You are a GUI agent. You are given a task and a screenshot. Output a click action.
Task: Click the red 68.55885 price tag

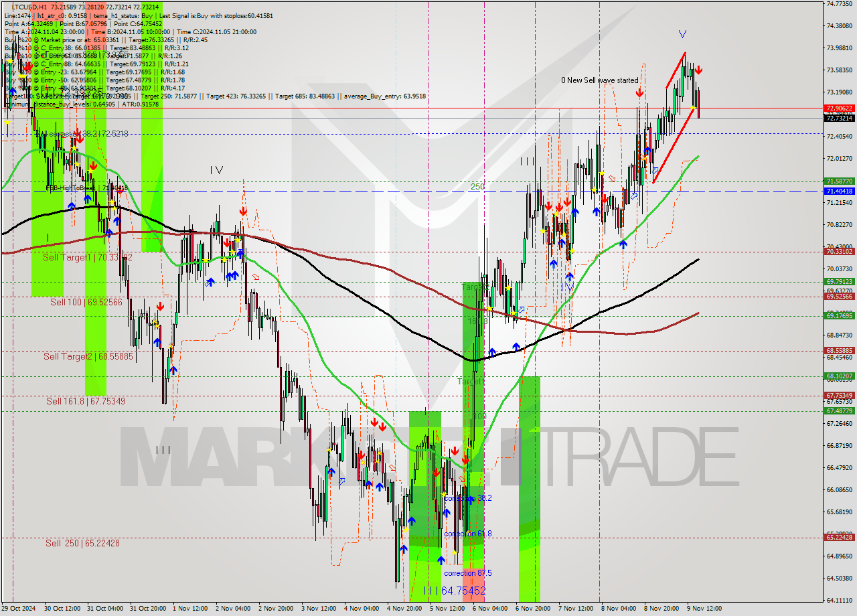coord(839,351)
